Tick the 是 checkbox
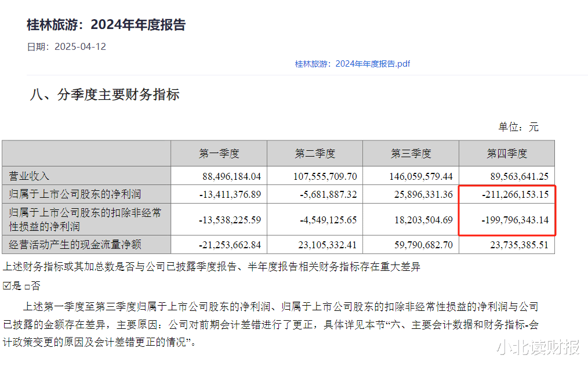Image resolution: width=588 pixels, height=366 pixels. tap(7, 286)
